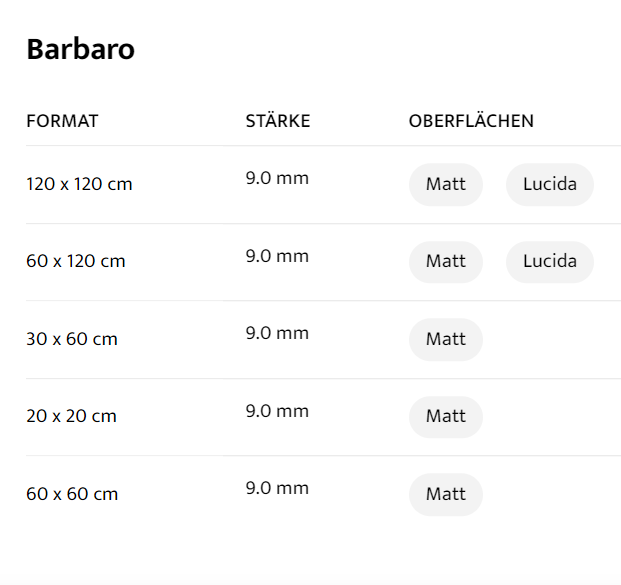Click the 30 x 60 cm format cell
This screenshot has width=621, height=585.
click(72, 339)
